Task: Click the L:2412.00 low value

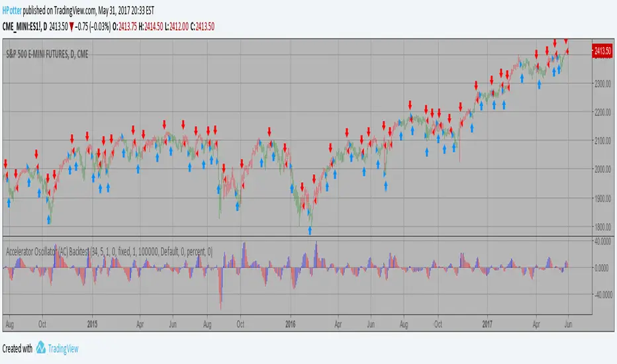Action: click(x=177, y=26)
